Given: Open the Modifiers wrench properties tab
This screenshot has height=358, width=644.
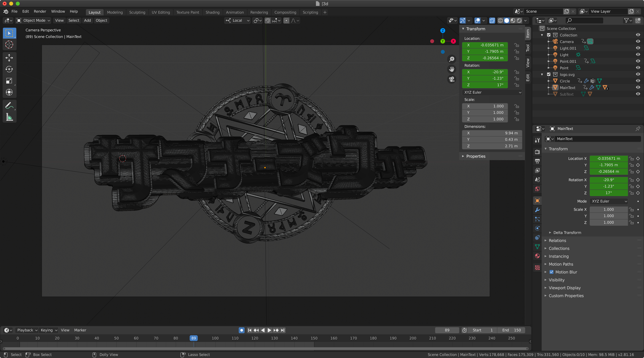Looking at the screenshot, I should (537, 210).
